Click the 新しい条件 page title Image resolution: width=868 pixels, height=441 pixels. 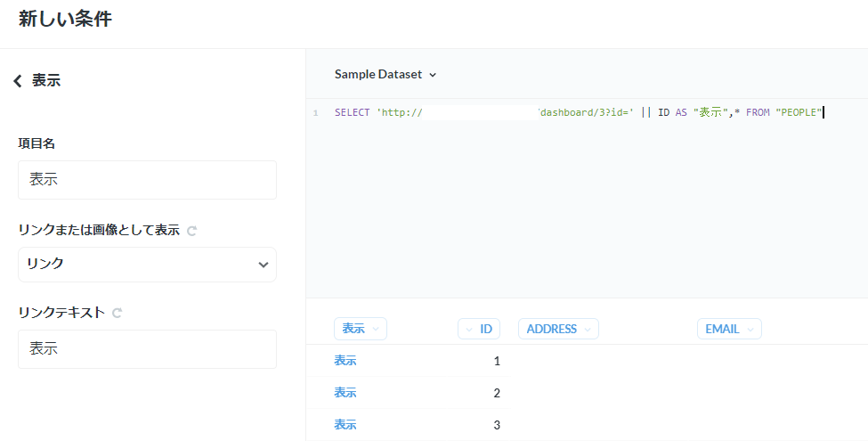click(x=65, y=19)
